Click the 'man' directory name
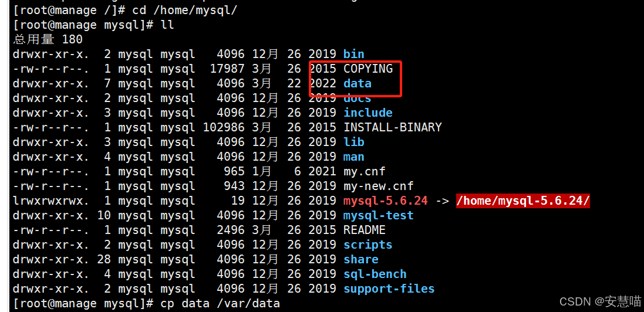 (x=353, y=157)
